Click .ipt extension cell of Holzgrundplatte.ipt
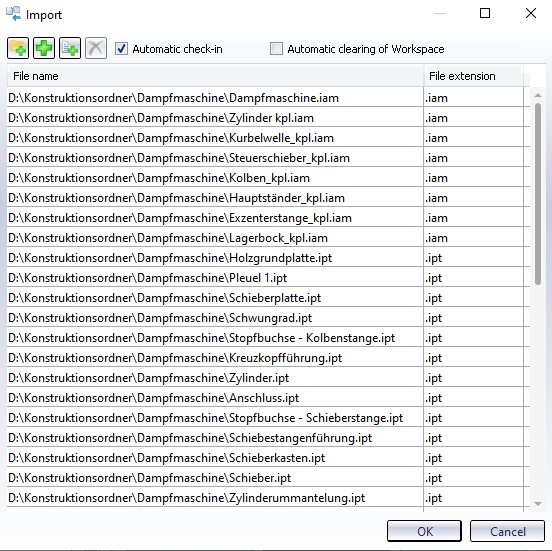Viewport: 552px width, 551px height. pos(473,258)
